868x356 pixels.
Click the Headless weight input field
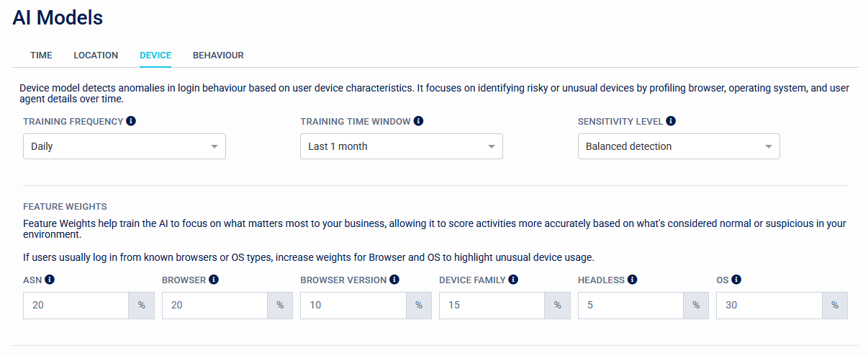coord(630,306)
